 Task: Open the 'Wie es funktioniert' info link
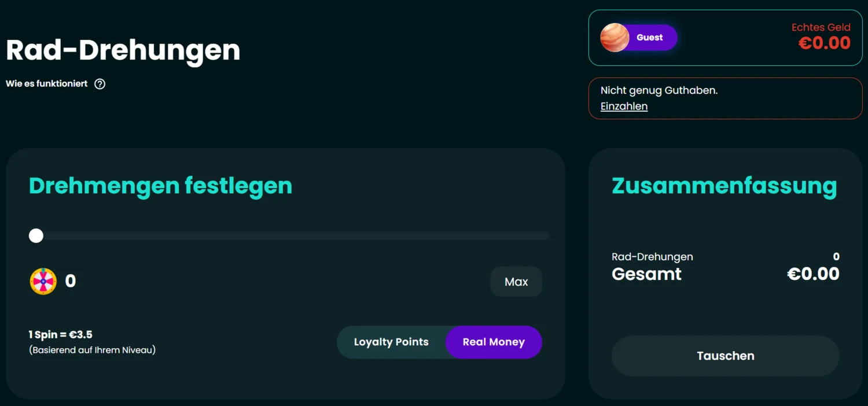pyautogui.click(x=47, y=84)
